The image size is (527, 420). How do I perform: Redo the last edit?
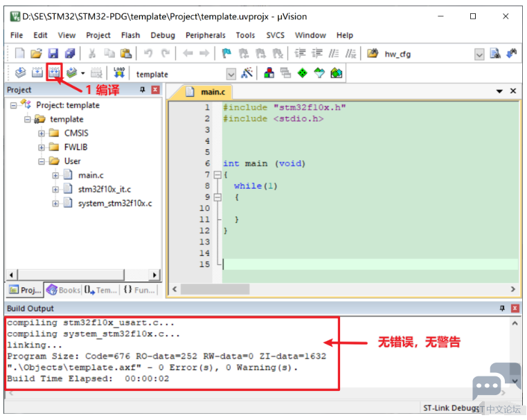(x=166, y=53)
